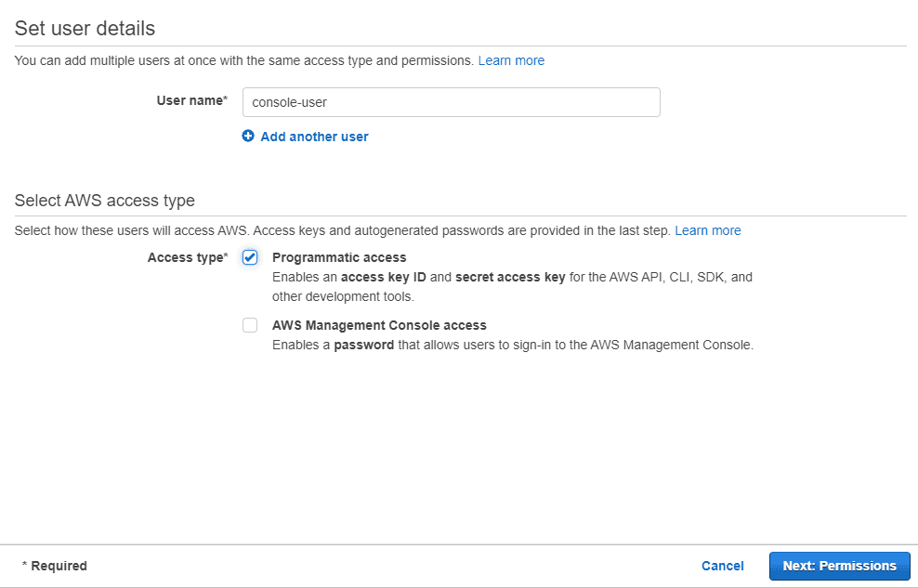The height and width of the screenshot is (588, 918).
Task: Click the * Required footnote text
Action: [55, 566]
